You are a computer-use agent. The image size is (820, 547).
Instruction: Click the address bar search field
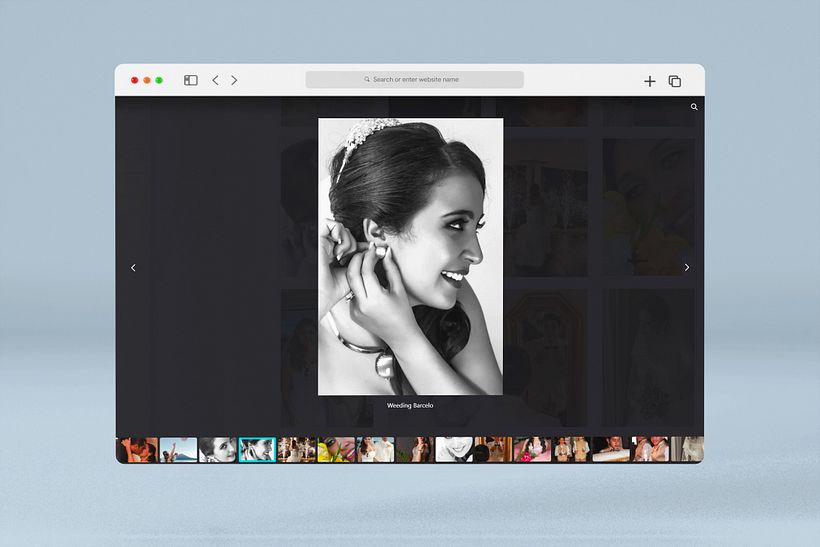click(415, 79)
